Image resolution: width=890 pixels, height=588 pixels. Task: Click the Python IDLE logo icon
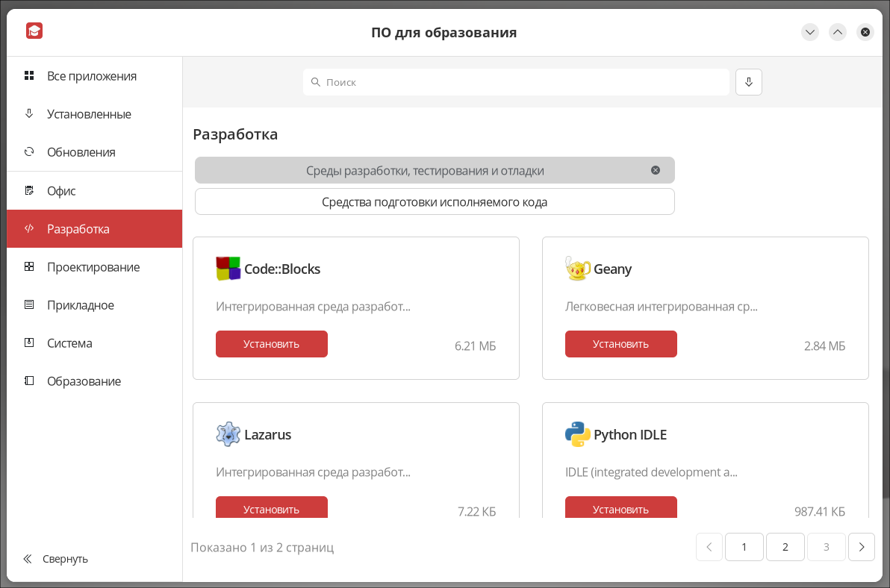577,434
